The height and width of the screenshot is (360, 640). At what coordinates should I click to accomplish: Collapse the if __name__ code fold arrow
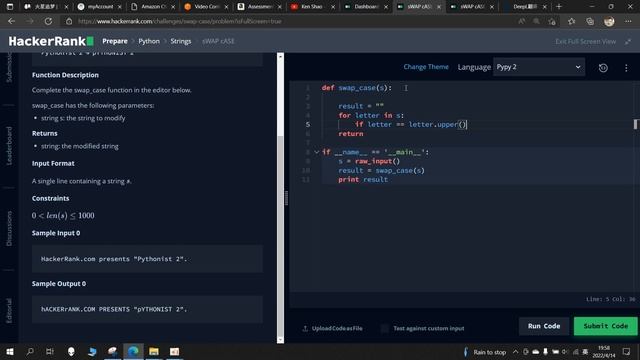click(316, 152)
